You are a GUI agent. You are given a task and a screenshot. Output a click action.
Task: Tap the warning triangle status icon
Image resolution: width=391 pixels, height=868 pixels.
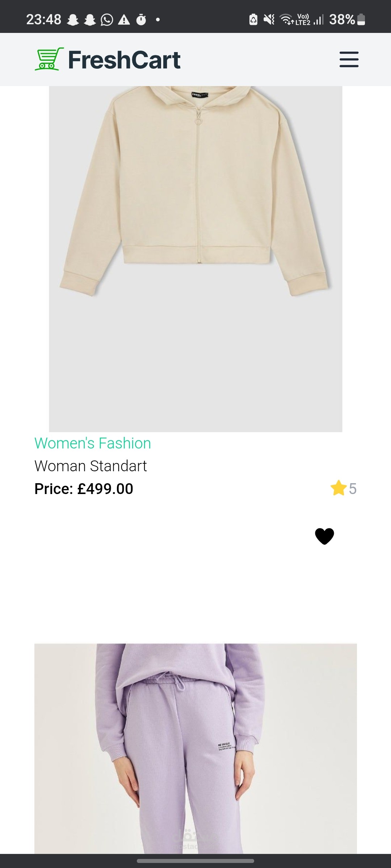point(124,20)
